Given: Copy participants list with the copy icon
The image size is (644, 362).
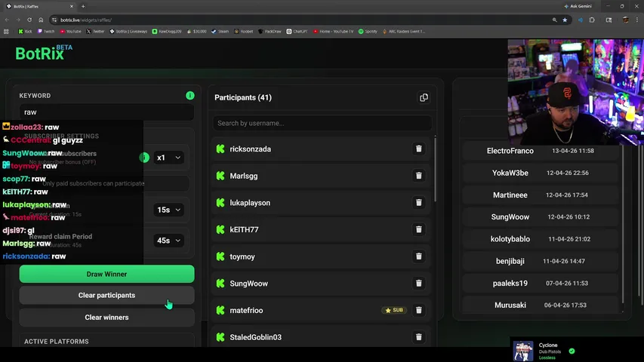Looking at the screenshot, I should (x=424, y=98).
